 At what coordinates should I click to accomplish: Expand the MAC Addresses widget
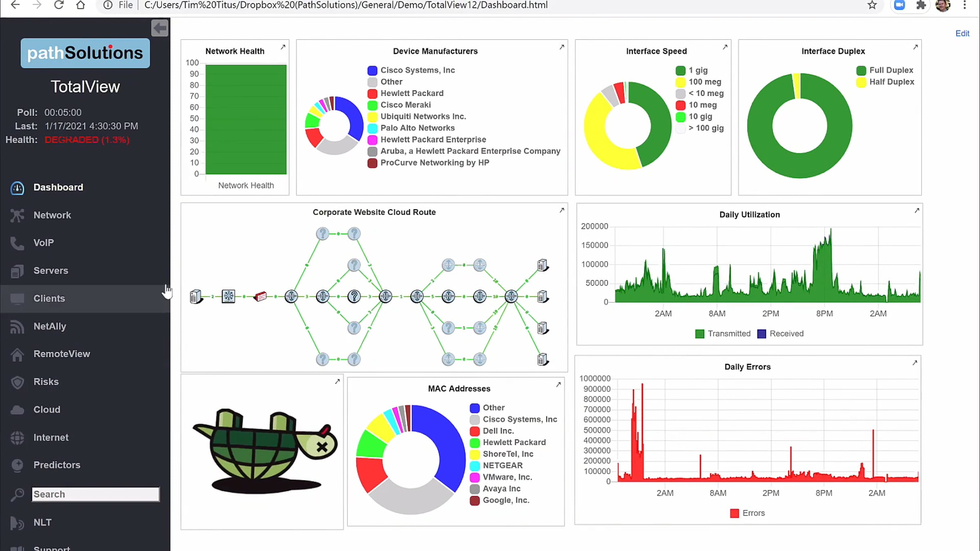(559, 384)
